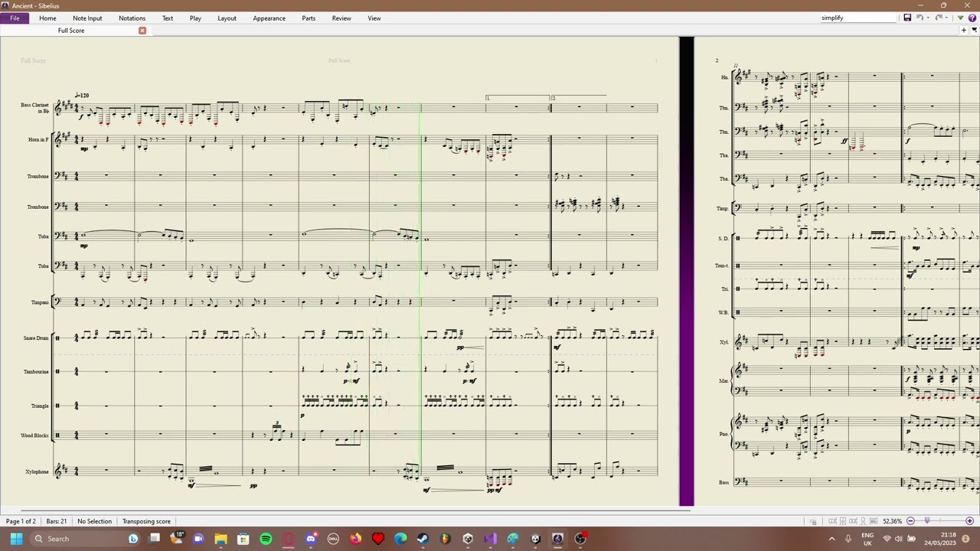
Task: Open Spotify from the taskbar
Action: point(266,539)
